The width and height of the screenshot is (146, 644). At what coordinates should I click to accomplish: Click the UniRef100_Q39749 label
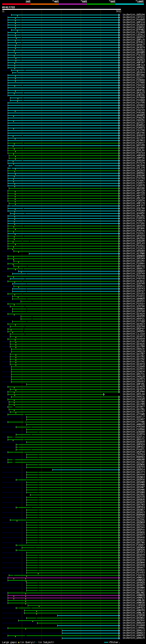click(x=134, y=273)
